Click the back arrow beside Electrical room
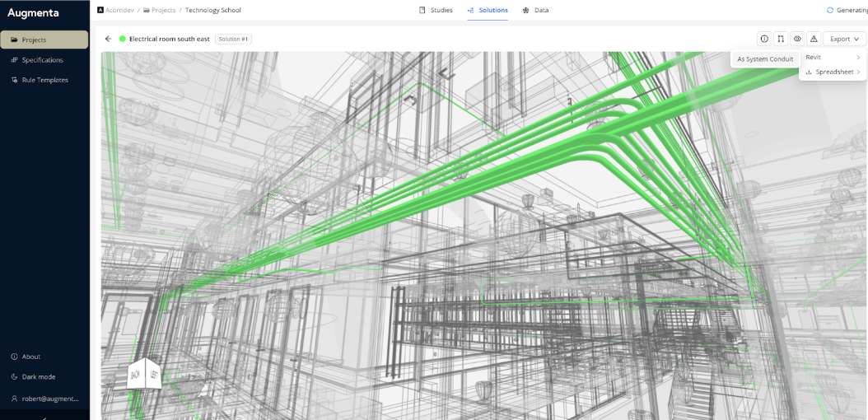Screen dimensions: 868x420 point(108,39)
